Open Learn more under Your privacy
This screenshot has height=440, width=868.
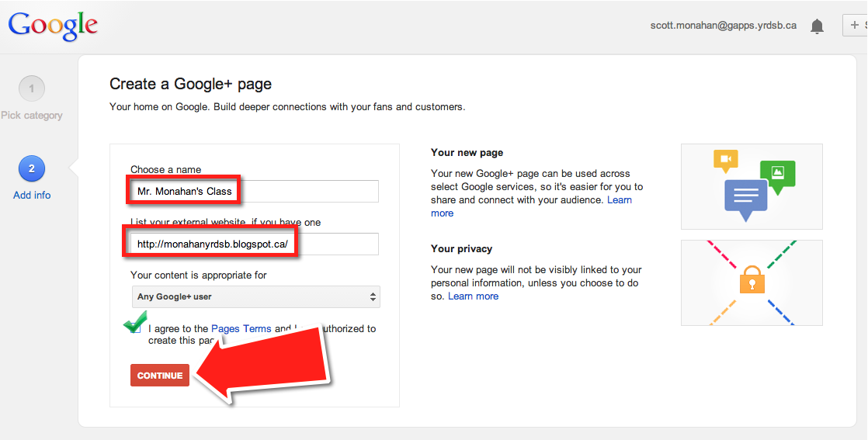474,296
